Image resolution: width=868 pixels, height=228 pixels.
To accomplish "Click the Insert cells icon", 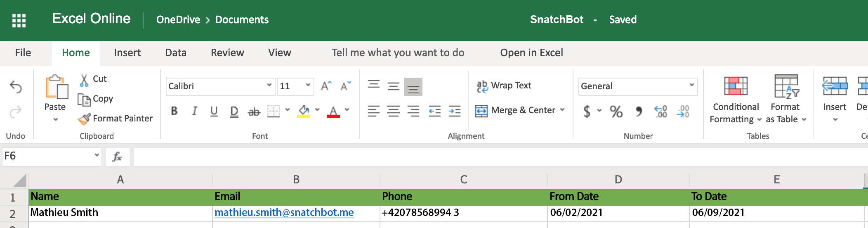I will pos(835,86).
